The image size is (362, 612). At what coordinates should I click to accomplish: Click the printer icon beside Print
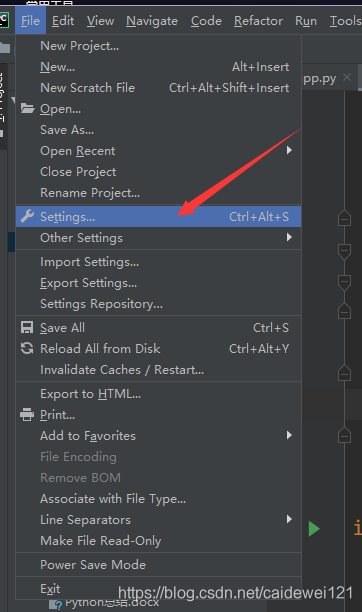click(27, 415)
